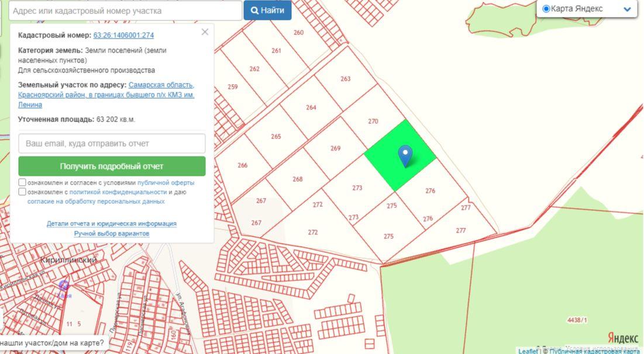Select parcel 269 on the map
This screenshot has height=354, width=644.
pos(335,148)
